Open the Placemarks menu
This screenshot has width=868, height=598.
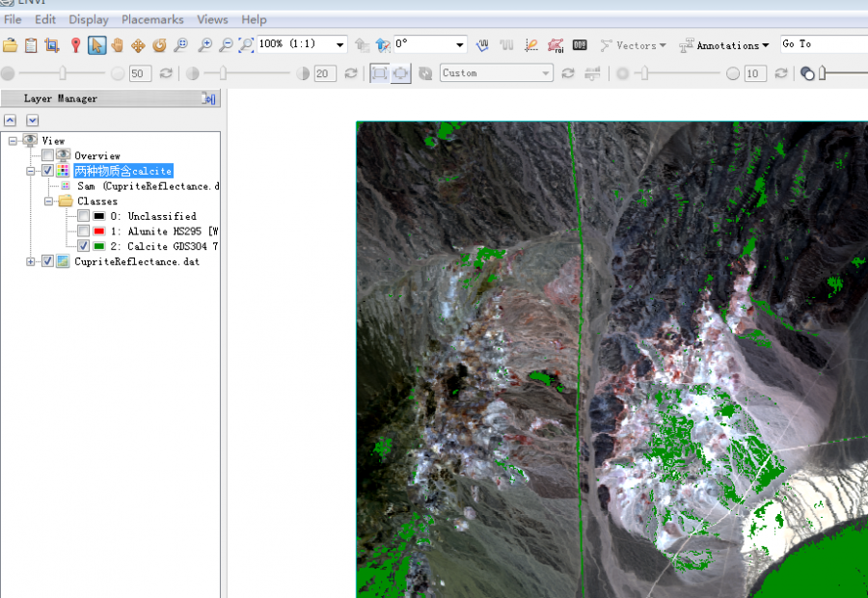click(154, 19)
